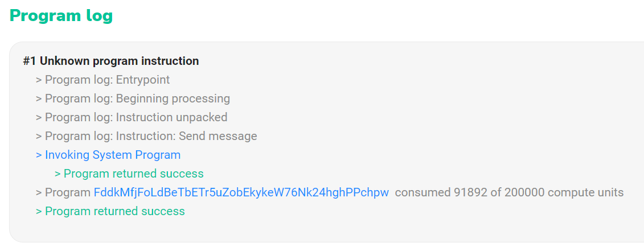Click the Instruction: Send message entry

coord(186,136)
